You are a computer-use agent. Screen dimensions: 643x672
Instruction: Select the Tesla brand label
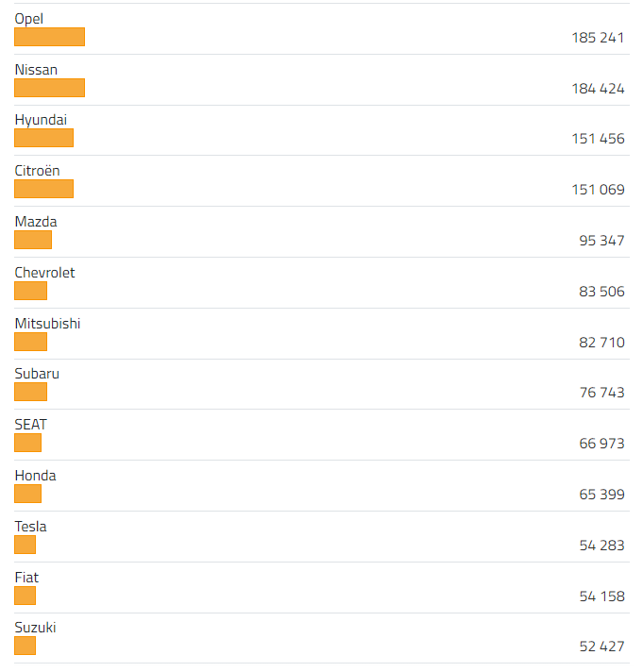(x=30, y=527)
